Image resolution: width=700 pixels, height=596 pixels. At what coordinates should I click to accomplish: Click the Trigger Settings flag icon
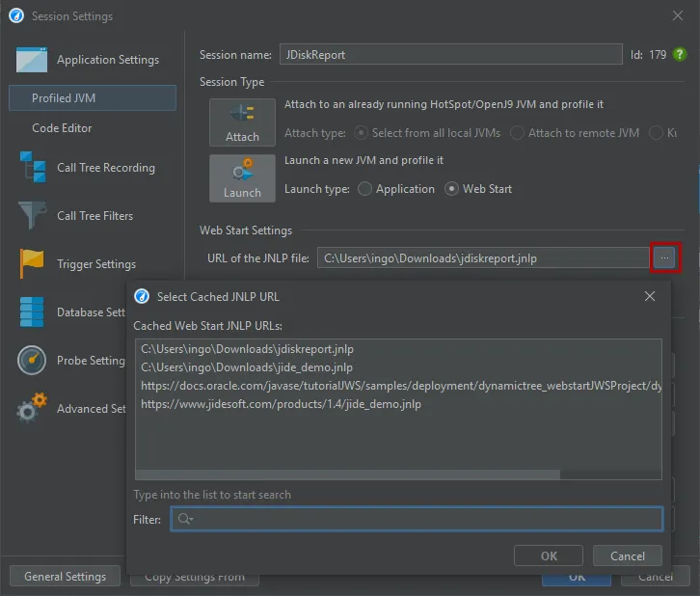point(32,263)
